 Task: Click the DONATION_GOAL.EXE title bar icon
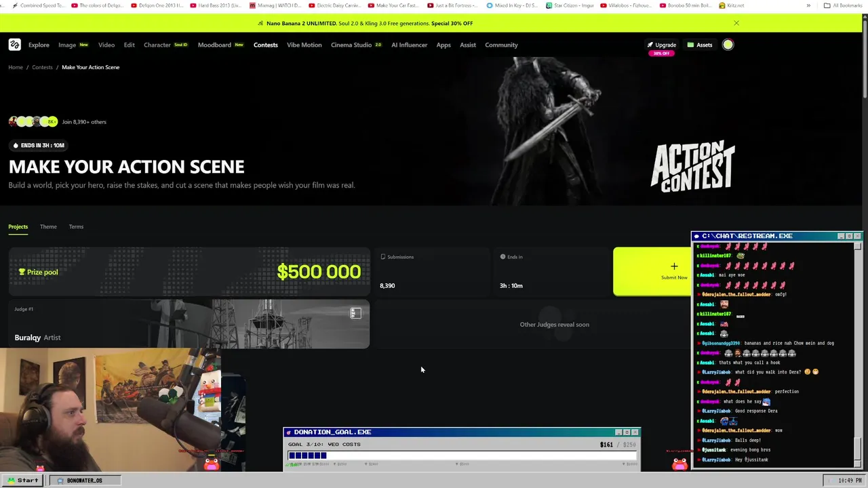pyautogui.click(x=288, y=432)
